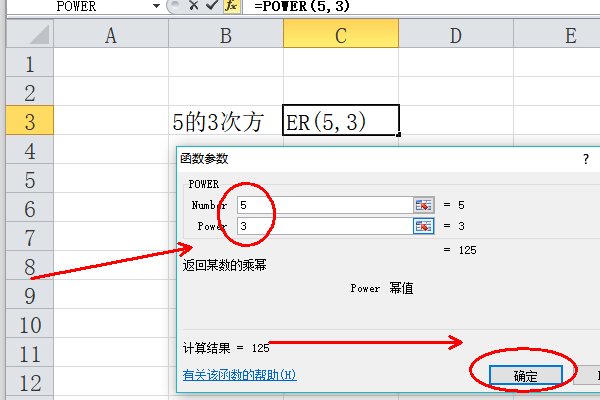Screen dimensions: 600x400
Task: Open the 有关该函数的帮助(H) link
Action: coord(240,375)
